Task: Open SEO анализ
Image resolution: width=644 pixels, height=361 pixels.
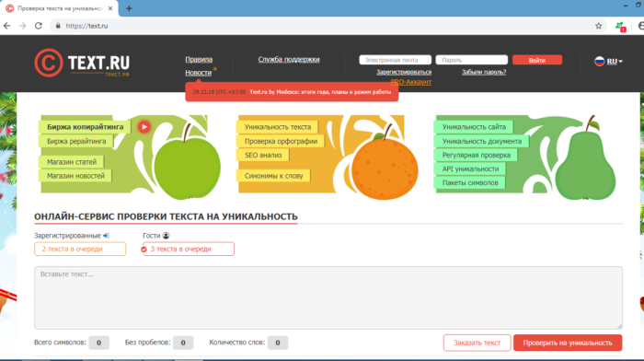Action: [263, 155]
